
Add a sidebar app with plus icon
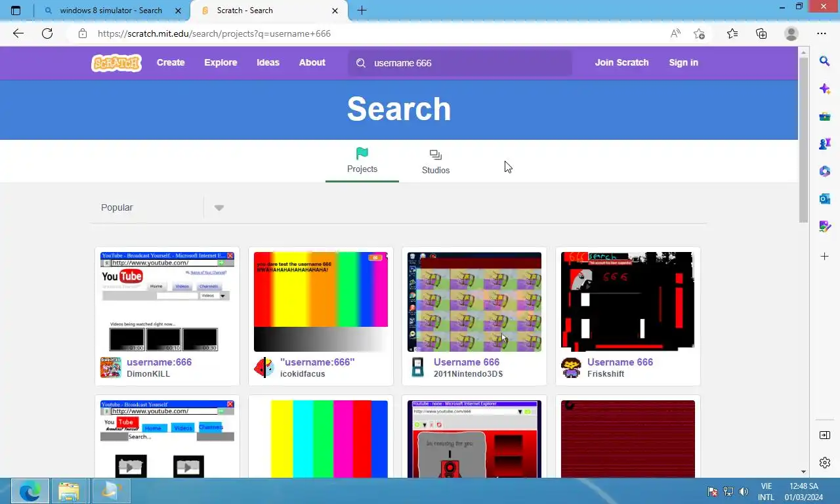click(825, 256)
